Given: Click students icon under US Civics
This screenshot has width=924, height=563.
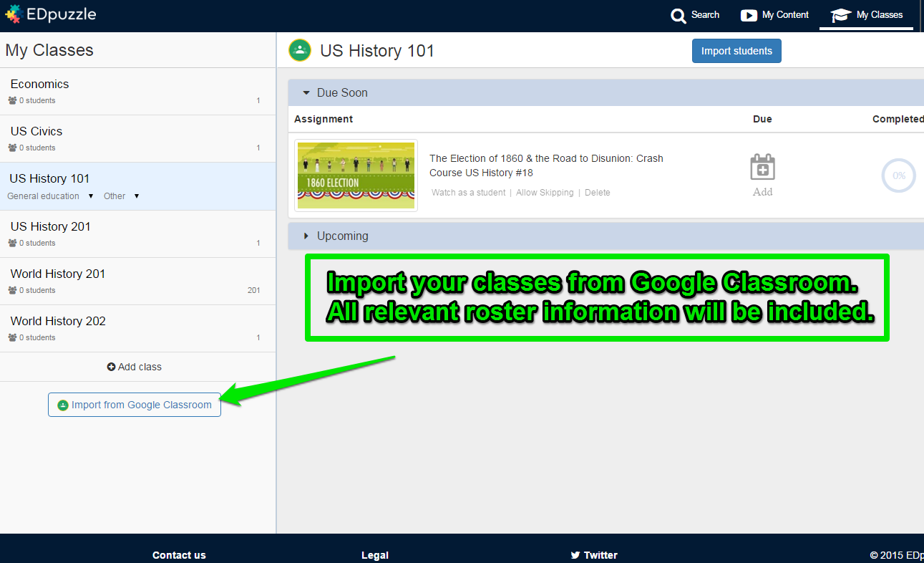Looking at the screenshot, I should [x=12, y=148].
